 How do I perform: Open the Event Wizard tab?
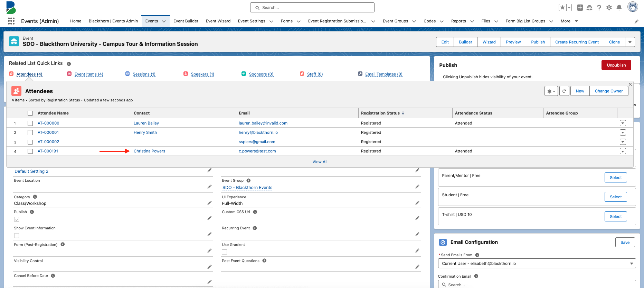[218, 21]
